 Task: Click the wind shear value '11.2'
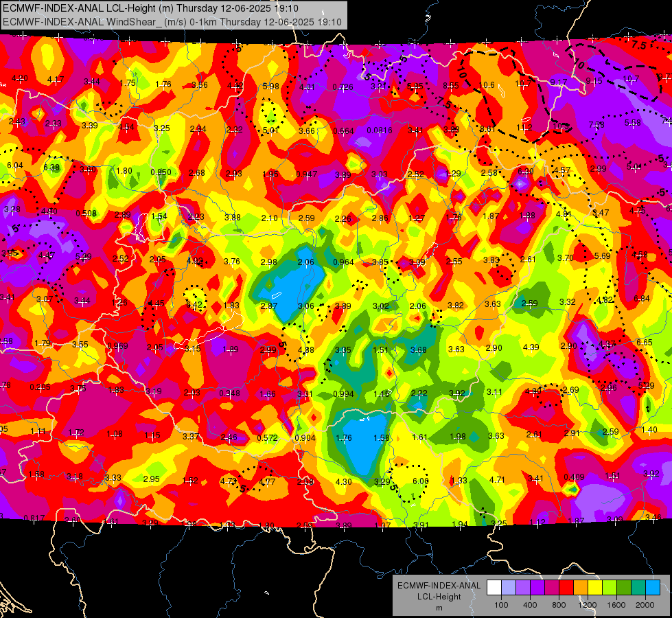point(524,127)
